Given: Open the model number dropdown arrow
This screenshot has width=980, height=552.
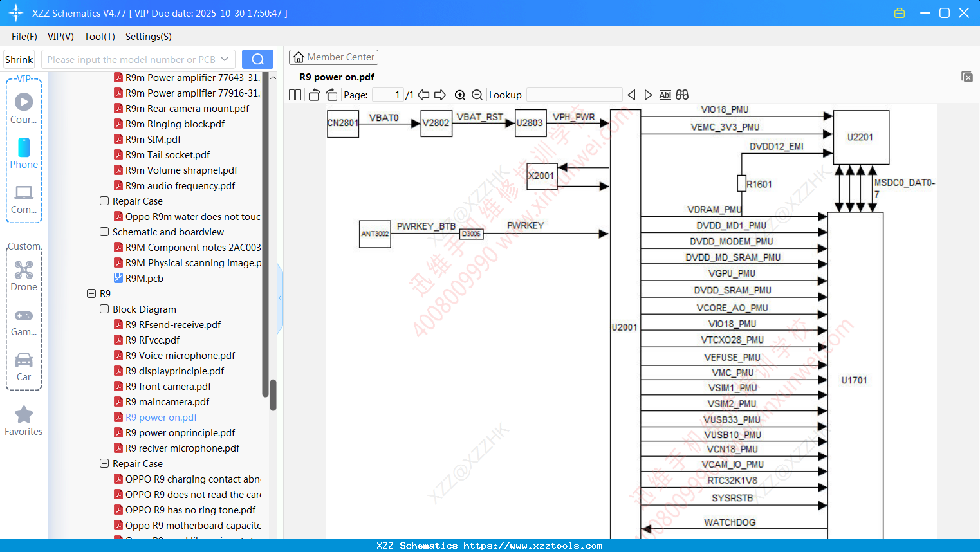Looking at the screenshot, I should coord(225,59).
